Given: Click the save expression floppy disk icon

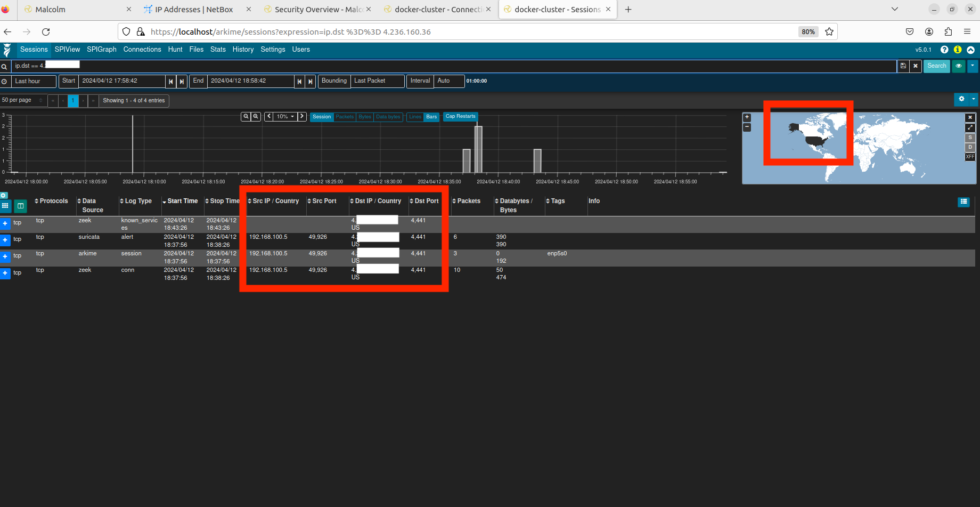Looking at the screenshot, I should click(x=903, y=66).
